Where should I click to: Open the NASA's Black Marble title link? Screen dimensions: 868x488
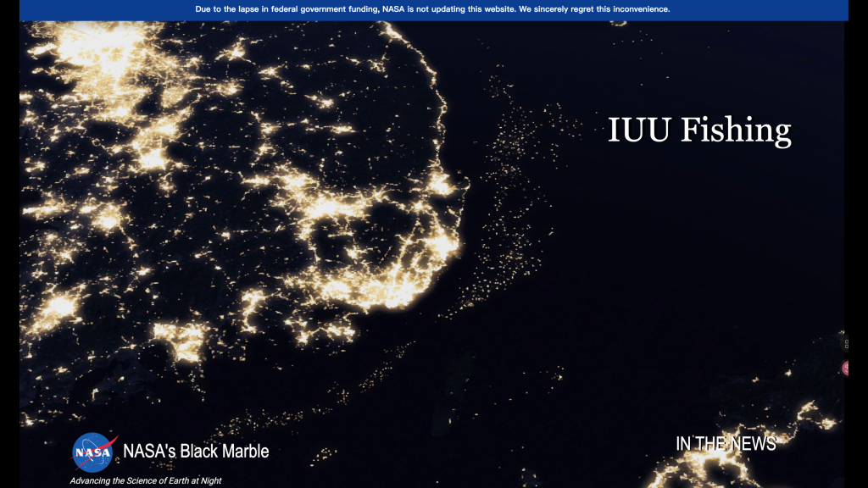196,451
